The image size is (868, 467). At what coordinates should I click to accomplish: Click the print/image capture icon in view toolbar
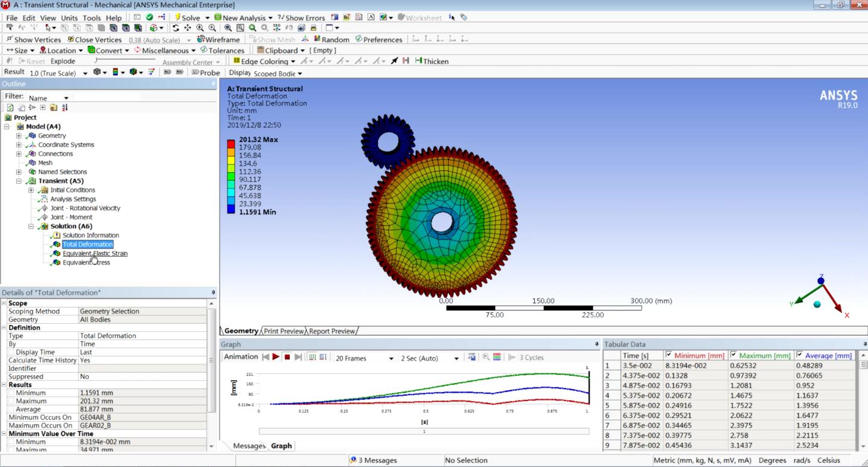[x=313, y=28]
